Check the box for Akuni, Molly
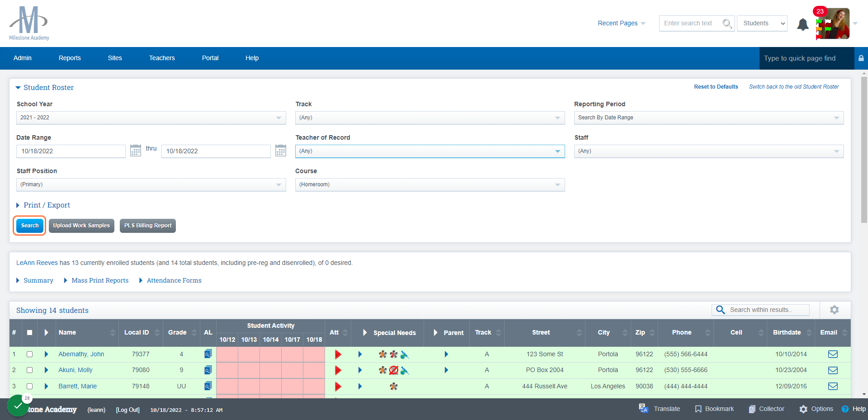Image resolution: width=868 pixels, height=420 pixels. (x=29, y=370)
